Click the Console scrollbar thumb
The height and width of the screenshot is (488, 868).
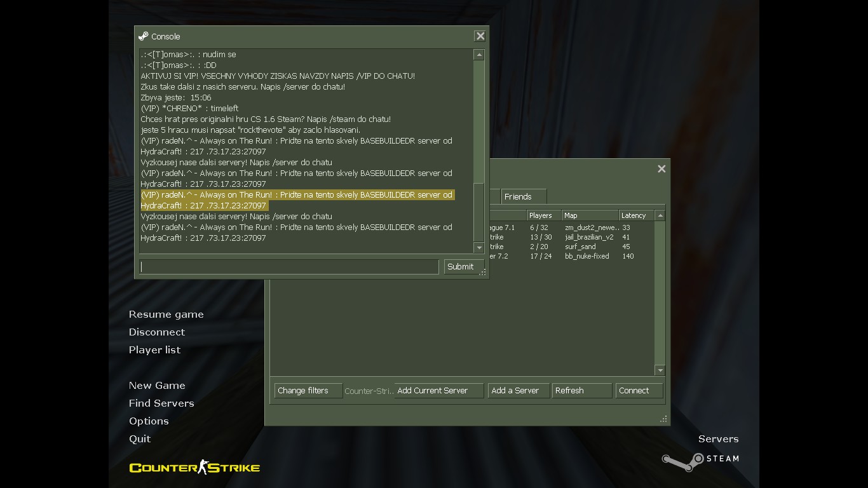[x=479, y=213]
